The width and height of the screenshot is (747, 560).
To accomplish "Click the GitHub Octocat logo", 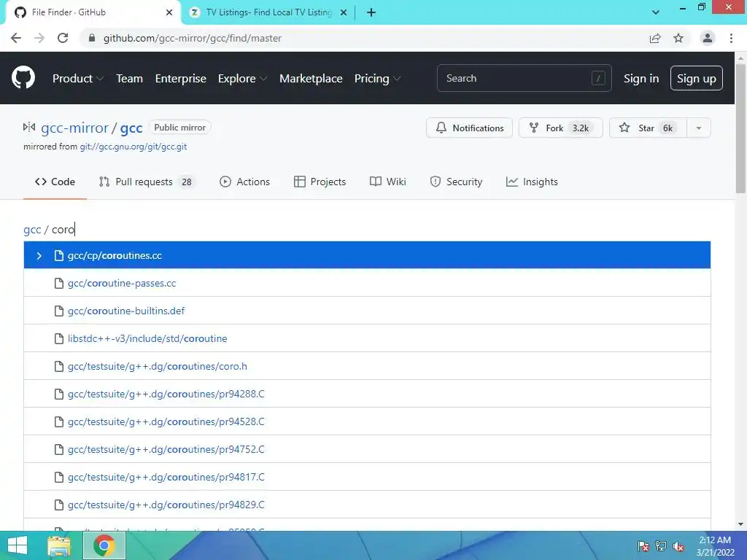I will (x=23, y=78).
